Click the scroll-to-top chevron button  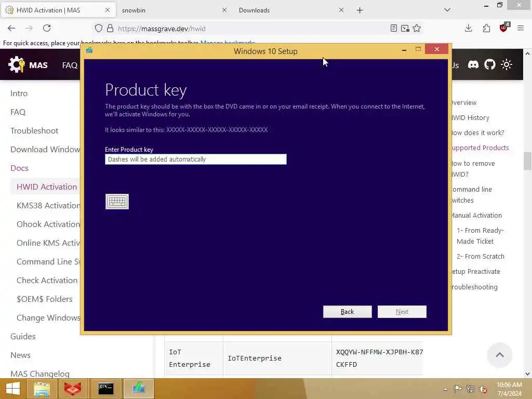coord(499,355)
